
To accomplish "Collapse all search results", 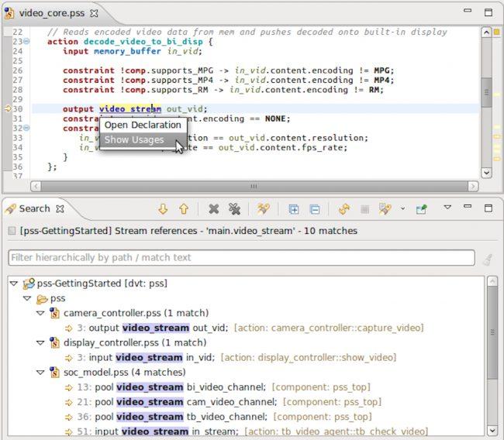I will (314, 209).
